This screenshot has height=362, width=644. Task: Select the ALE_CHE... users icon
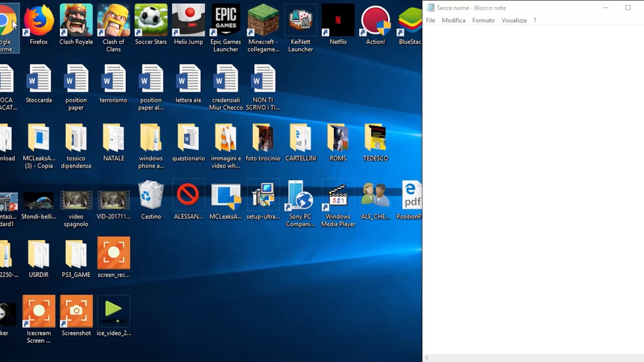tap(375, 200)
